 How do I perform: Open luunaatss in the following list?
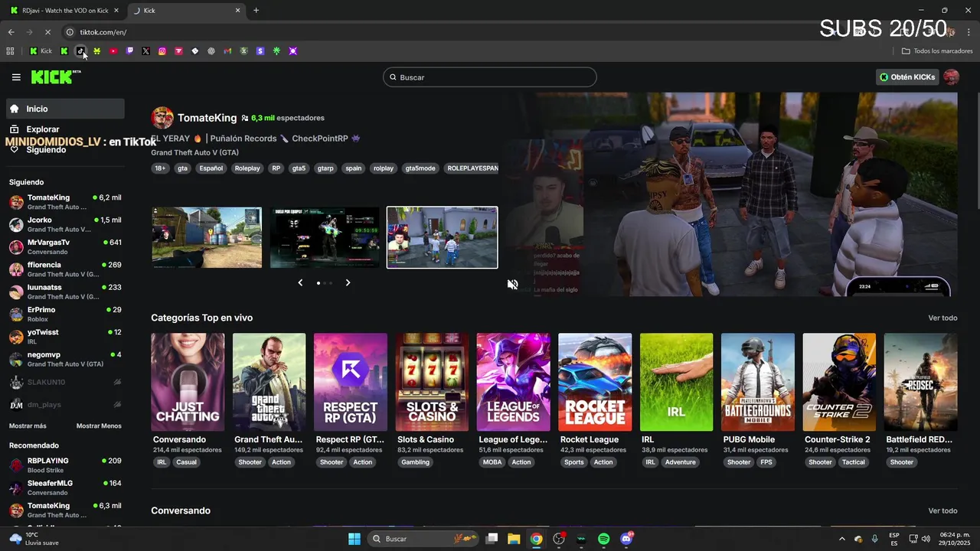click(65, 292)
